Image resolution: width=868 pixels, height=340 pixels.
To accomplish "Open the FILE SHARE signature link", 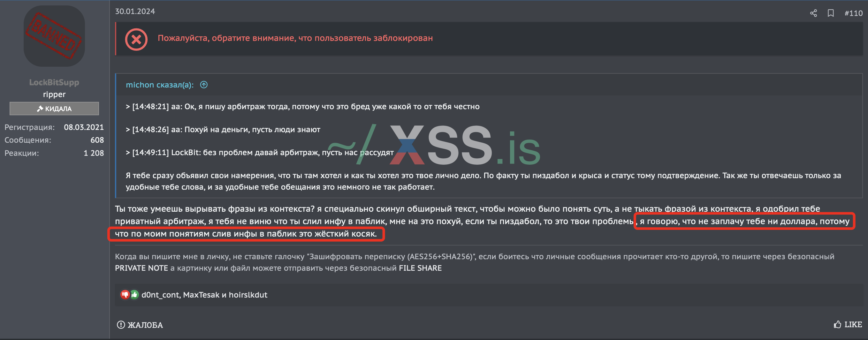I will pyautogui.click(x=420, y=268).
